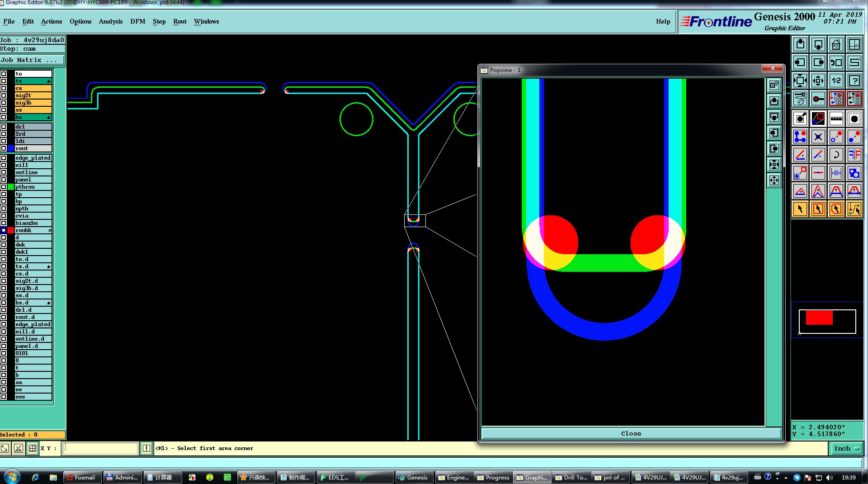Click the rotate arc icon
Screen dimensions: 868x484
click(836, 155)
